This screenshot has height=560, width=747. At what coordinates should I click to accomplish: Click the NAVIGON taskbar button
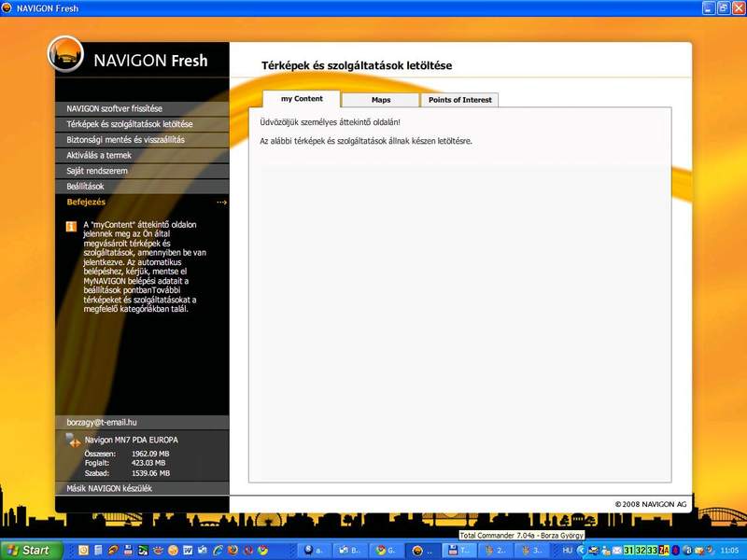coord(423,551)
